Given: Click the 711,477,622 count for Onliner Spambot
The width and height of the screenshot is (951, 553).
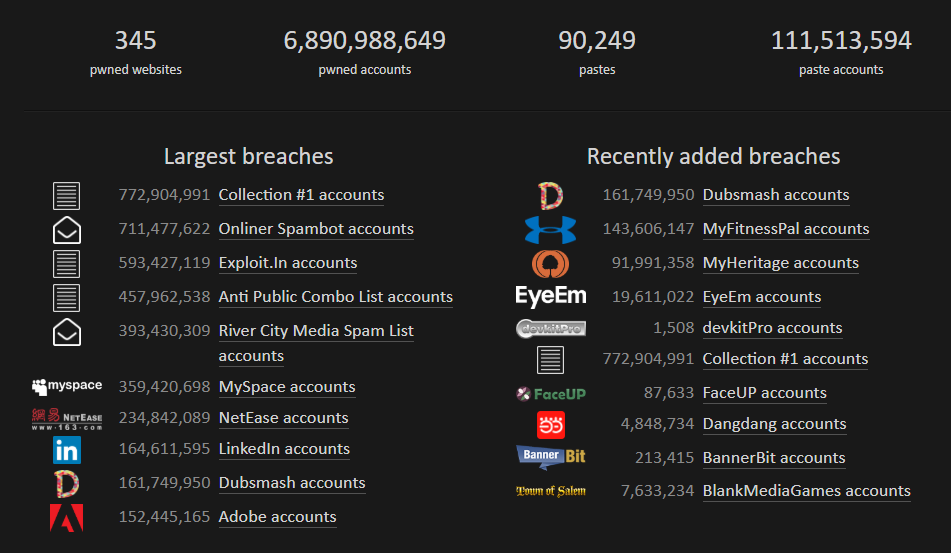Looking at the screenshot, I should [x=164, y=229].
